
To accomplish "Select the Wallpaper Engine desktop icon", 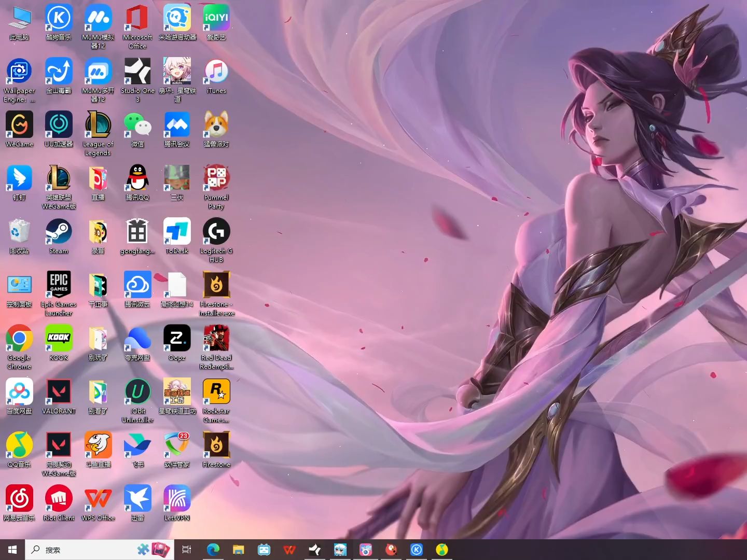I will coord(19,80).
